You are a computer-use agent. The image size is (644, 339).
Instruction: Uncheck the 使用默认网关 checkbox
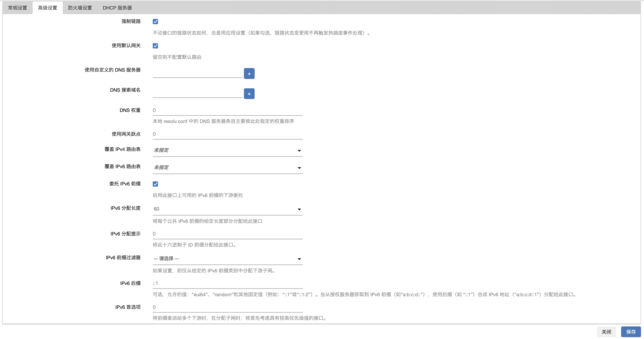155,46
